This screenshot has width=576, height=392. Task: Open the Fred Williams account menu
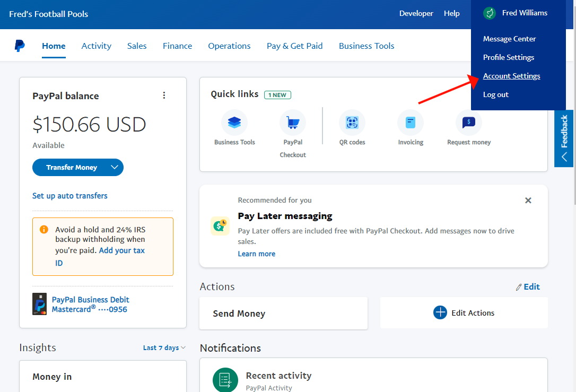[x=516, y=13]
